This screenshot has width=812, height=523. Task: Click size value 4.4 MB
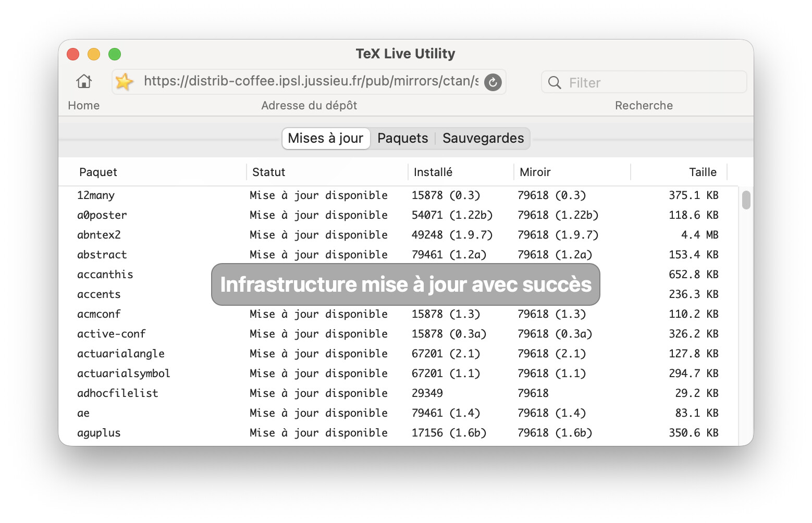699,235
